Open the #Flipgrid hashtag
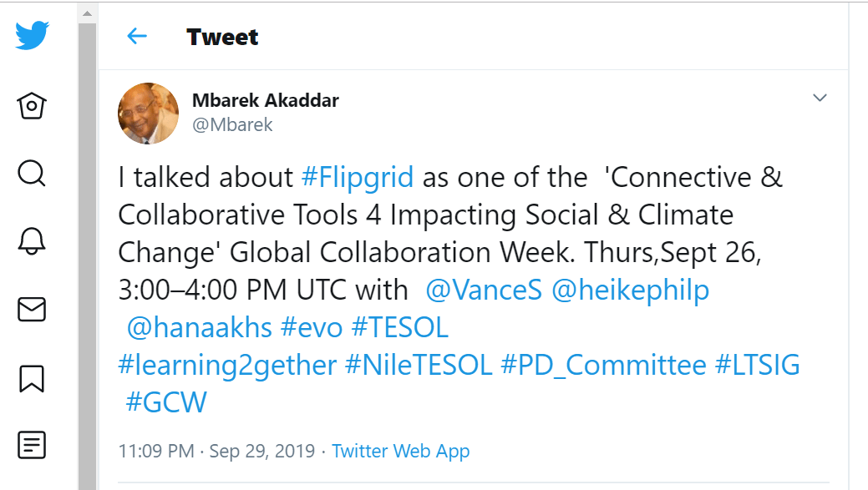868x490 pixels. (x=357, y=178)
